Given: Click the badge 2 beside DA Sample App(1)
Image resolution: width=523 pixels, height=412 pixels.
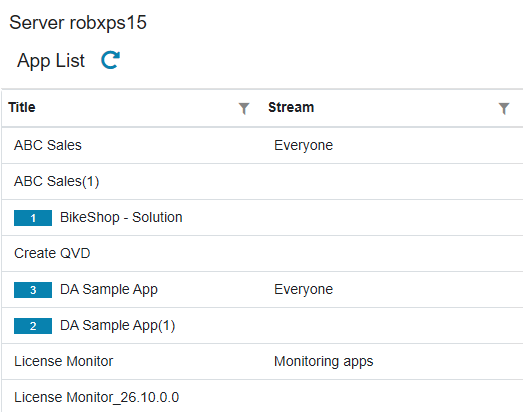Looking at the screenshot, I should coord(33,326).
